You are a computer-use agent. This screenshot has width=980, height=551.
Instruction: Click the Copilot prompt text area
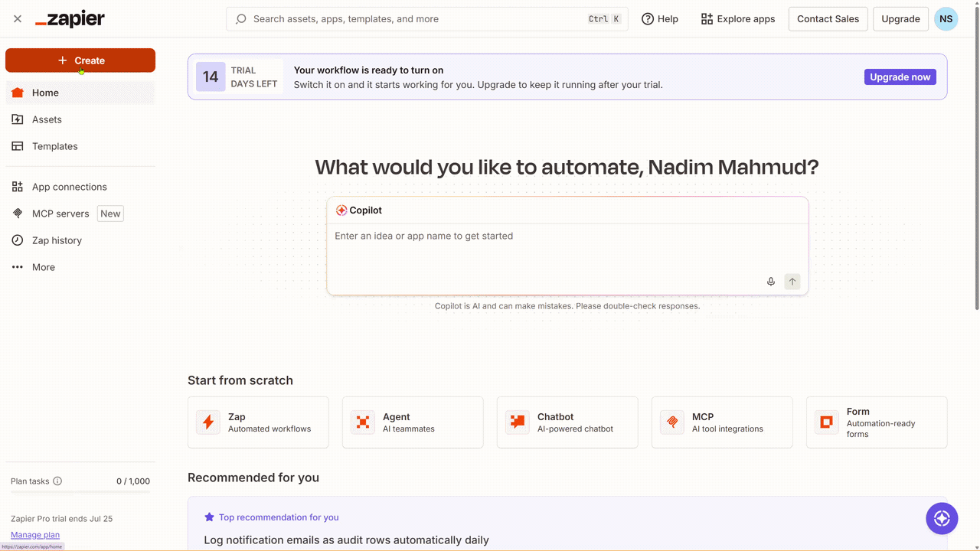click(x=567, y=249)
